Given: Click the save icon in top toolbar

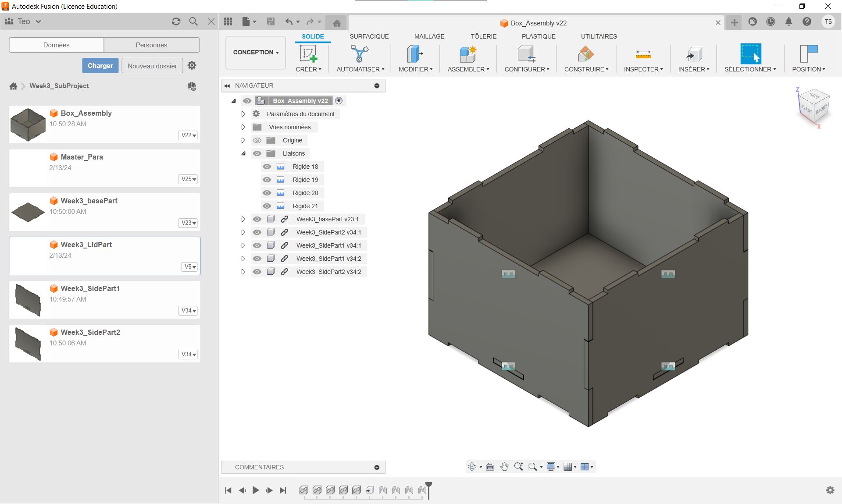Looking at the screenshot, I should 271,21.
